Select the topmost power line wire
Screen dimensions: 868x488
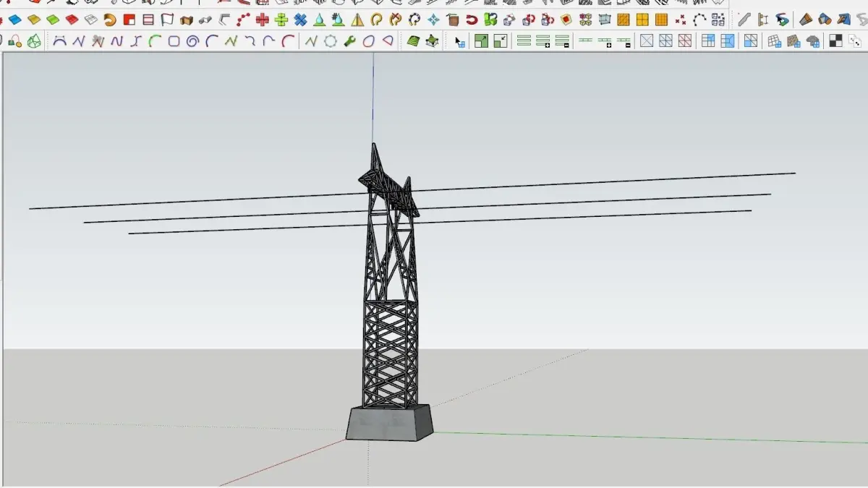point(412,191)
